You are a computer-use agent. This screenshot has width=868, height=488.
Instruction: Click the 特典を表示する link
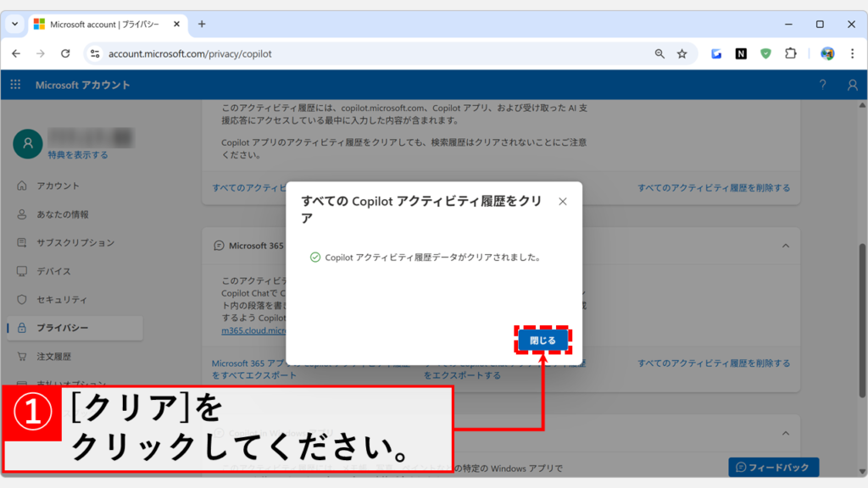click(78, 155)
